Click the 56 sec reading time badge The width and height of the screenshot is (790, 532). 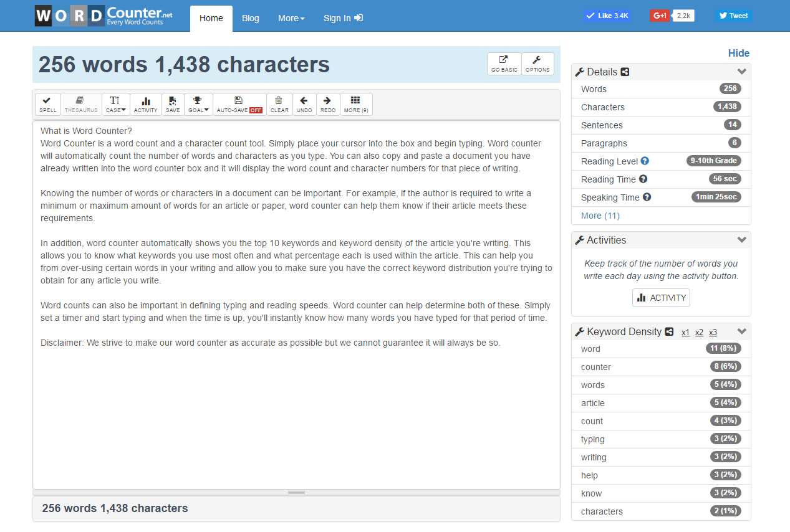pyautogui.click(x=725, y=179)
